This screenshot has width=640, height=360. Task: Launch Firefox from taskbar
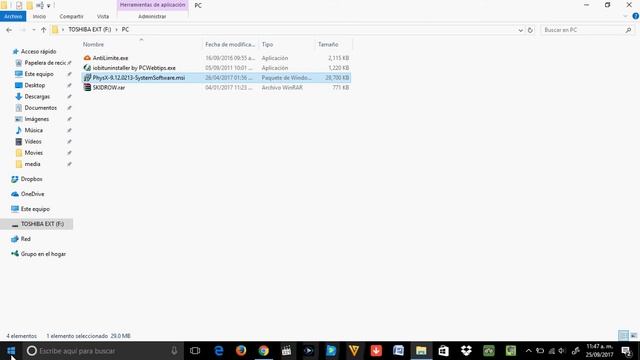click(x=241, y=351)
